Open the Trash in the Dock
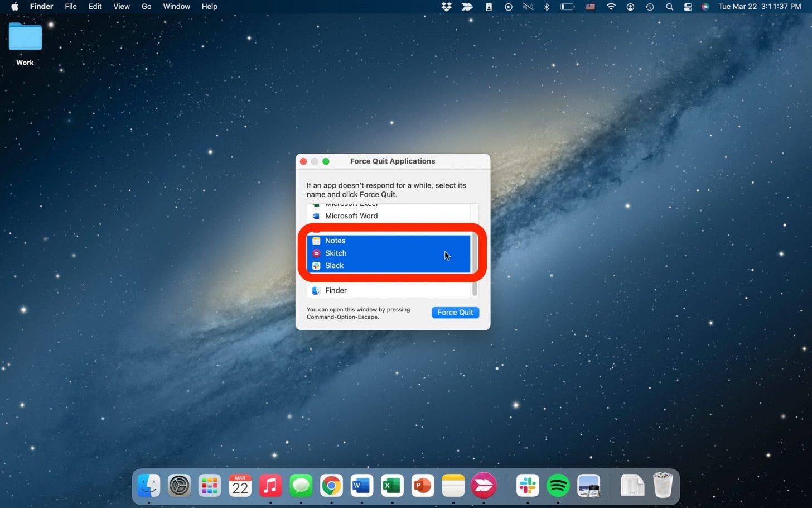 pos(663,486)
